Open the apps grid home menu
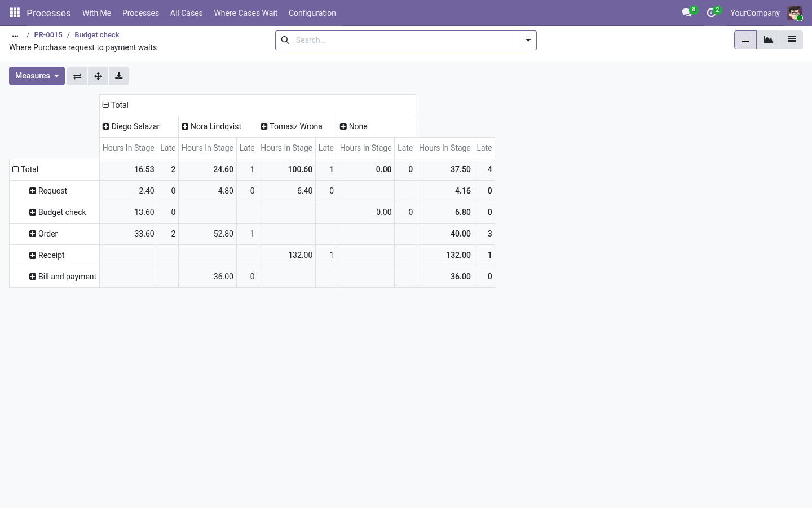The image size is (812, 508). click(x=15, y=12)
